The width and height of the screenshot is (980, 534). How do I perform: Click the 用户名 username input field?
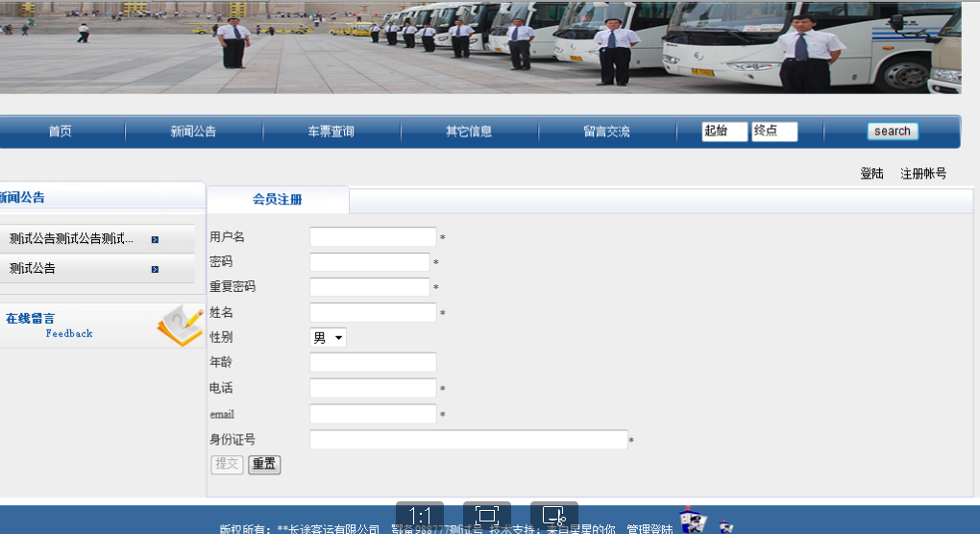[373, 237]
